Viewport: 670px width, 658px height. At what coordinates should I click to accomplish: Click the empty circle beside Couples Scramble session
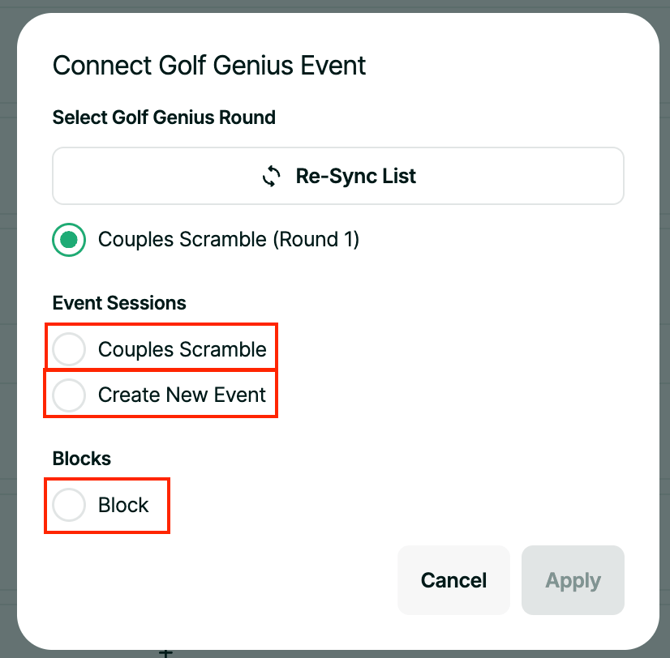pos(69,349)
